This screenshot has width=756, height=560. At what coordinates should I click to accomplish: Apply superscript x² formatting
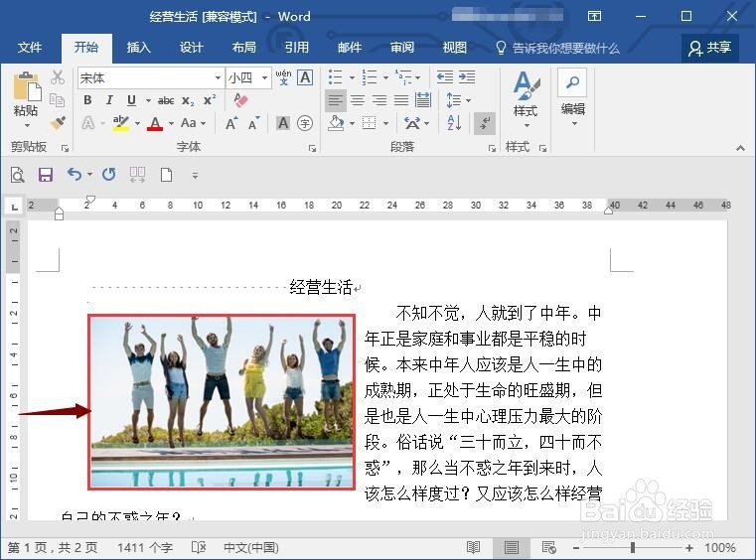click(210, 100)
